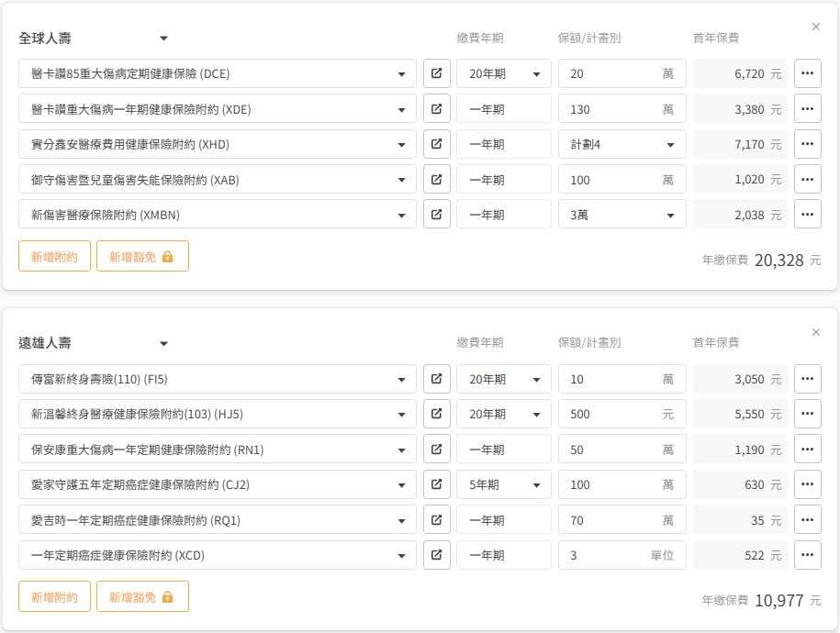This screenshot has height=633, width=840.
Task: Click 新增附約 button in 全球人壽 card
Action: point(54,256)
